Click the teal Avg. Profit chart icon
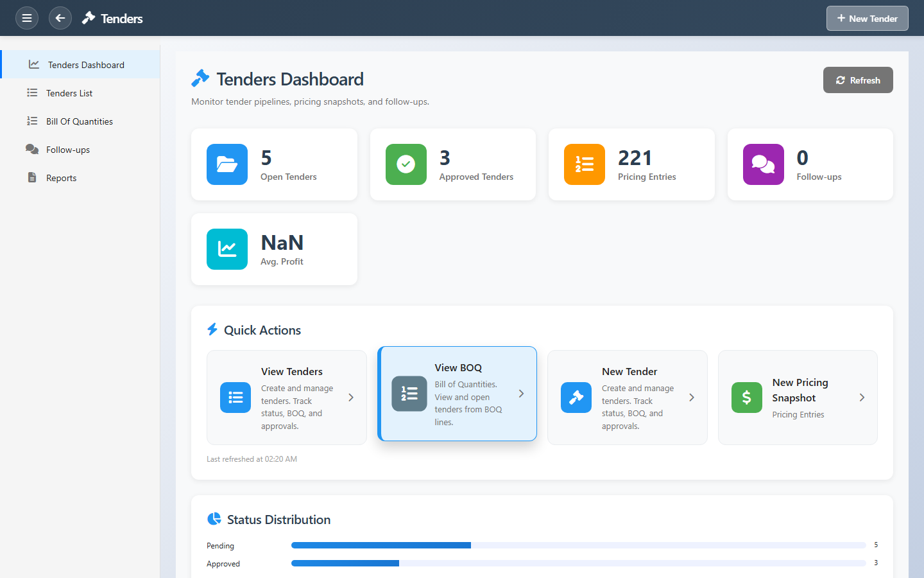 [x=227, y=249]
